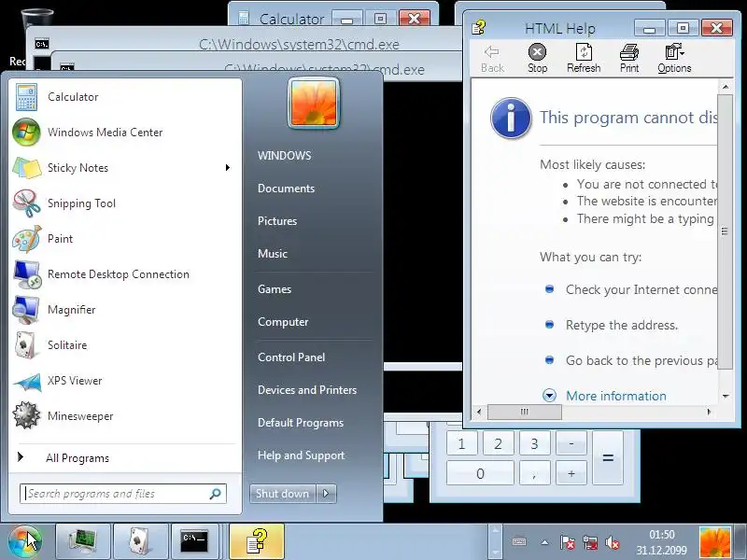Open Help and Support

click(x=301, y=455)
